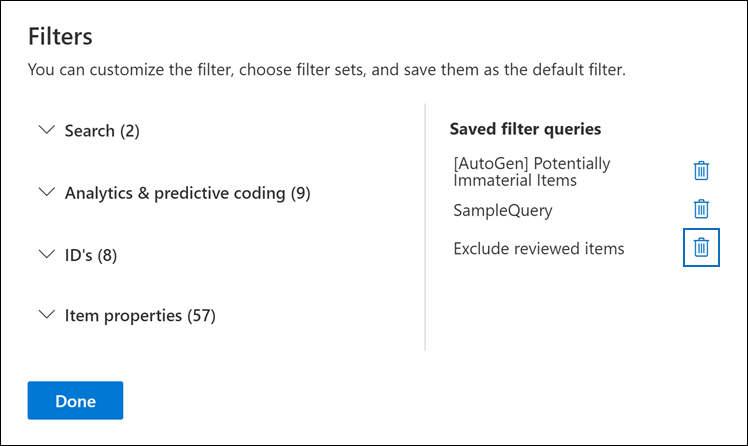Click the filter customization description text
Viewport: 748px width, 446px height.
(x=326, y=70)
